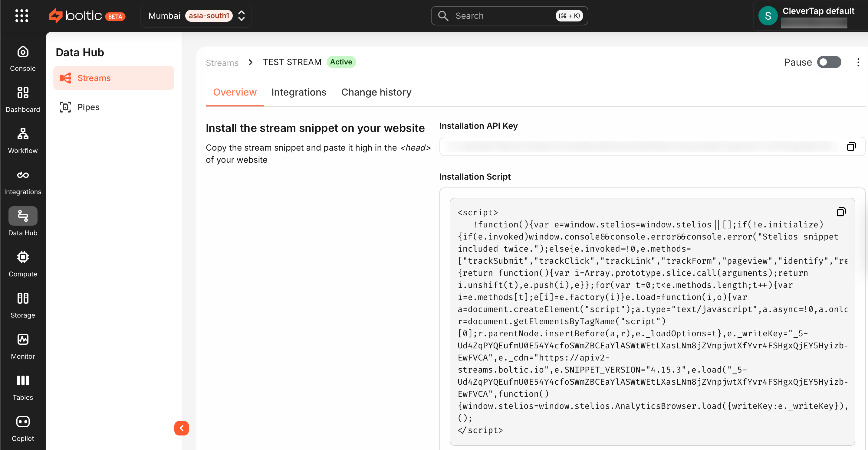Select Pipes in Data Hub menu
The image size is (868, 450).
[x=113, y=107]
